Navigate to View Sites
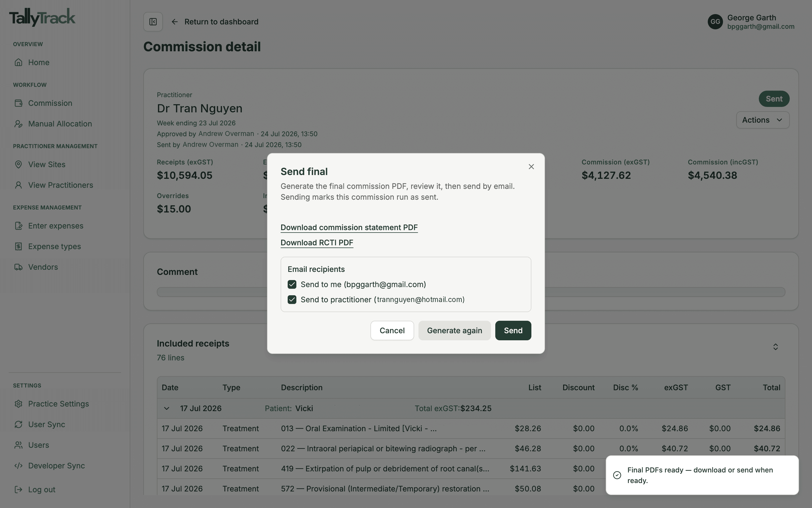The image size is (812, 508). tap(47, 165)
